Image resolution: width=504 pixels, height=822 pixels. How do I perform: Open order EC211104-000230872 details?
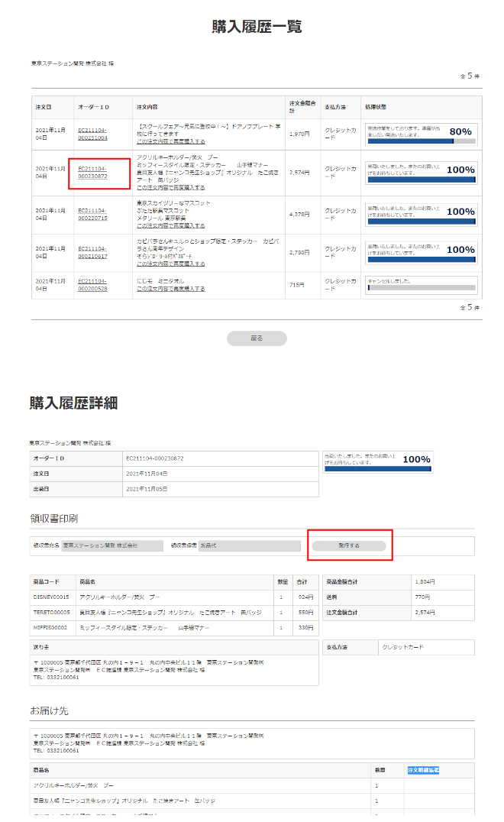click(92, 172)
